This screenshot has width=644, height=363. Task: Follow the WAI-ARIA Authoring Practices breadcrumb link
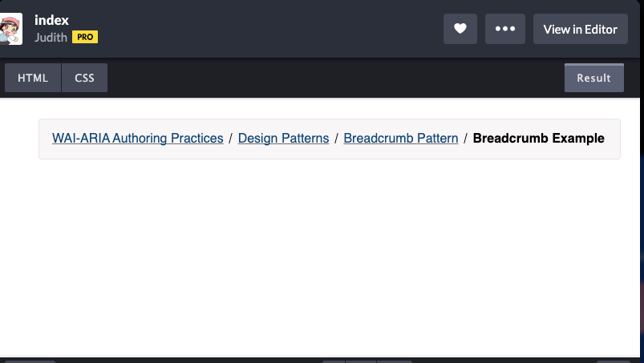[138, 138]
